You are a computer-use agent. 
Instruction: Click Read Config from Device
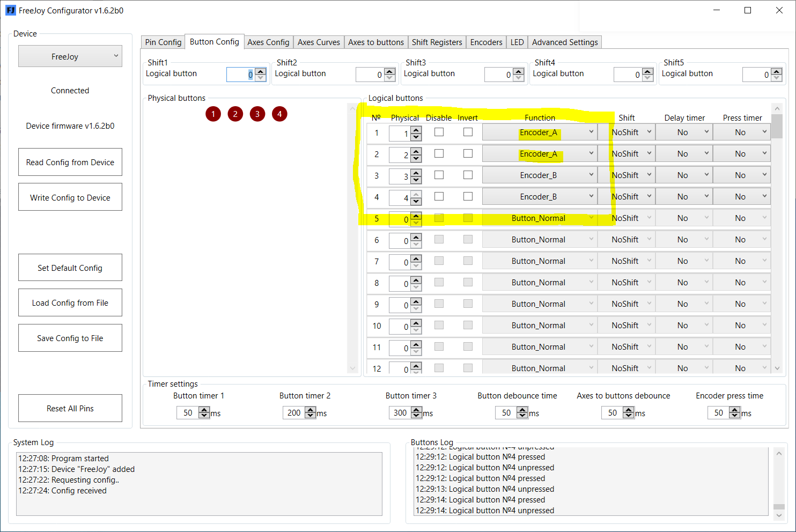pyautogui.click(x=70, y=162)
